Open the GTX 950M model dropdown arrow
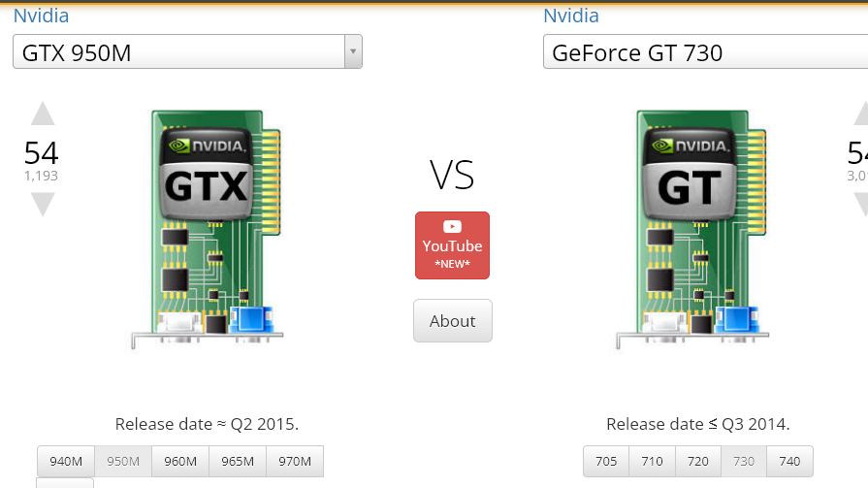 [x=353, y=51]
